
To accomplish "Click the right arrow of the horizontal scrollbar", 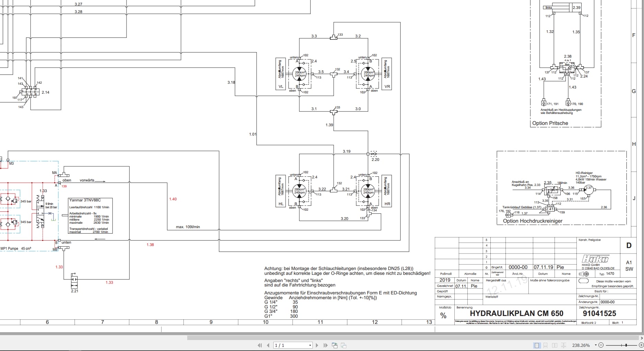I will pos(641,338).
